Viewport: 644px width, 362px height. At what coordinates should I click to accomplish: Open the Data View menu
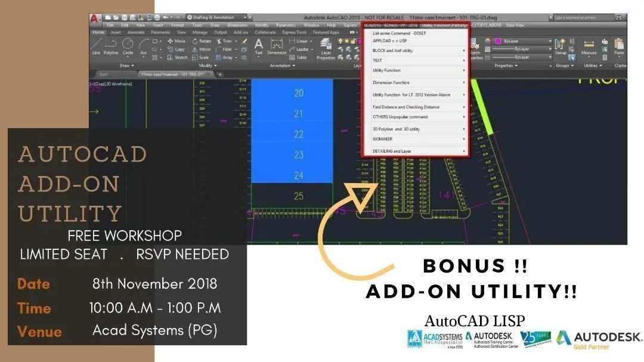tap(515, 26)
